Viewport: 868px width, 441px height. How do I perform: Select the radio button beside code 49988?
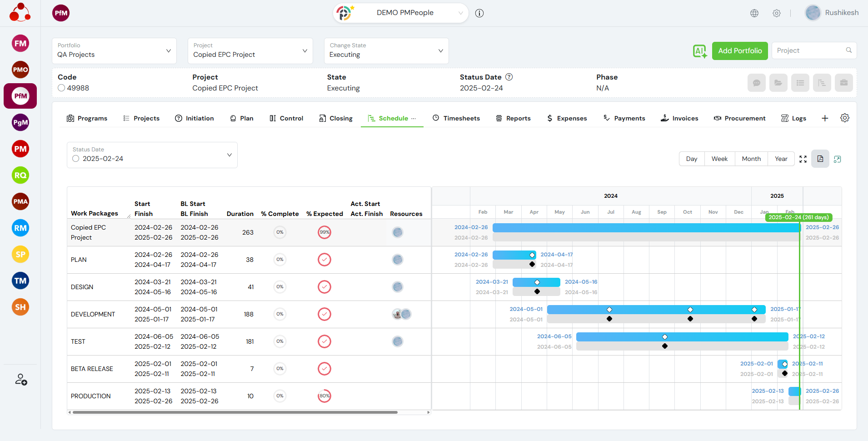[61, 88]
